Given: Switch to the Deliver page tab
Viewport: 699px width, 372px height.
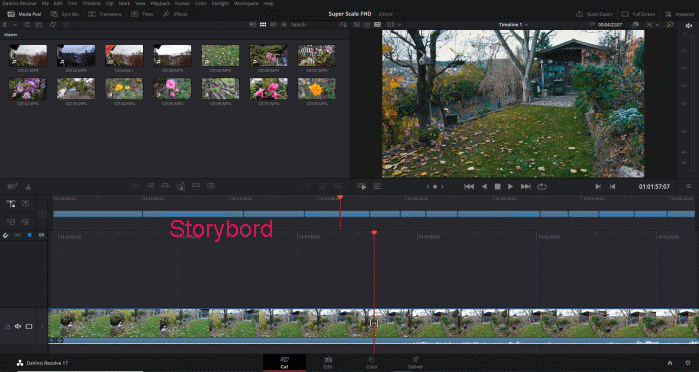Looking at the screenshot, I should pos(415,362).
